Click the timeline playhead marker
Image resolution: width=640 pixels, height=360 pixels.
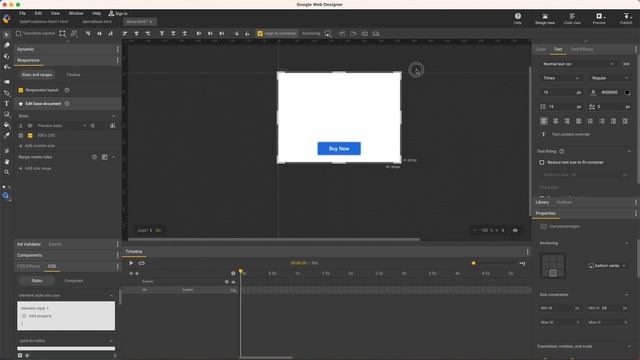tap(241, 271)
